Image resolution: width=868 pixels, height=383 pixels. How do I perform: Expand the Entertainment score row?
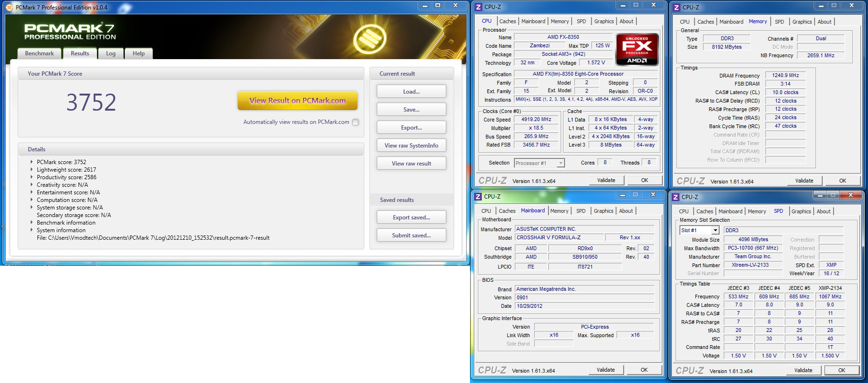click(x=32, y=192)
